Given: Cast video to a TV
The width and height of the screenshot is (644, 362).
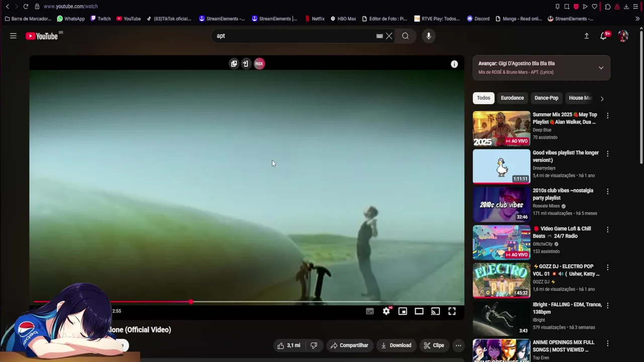Looking at the screenshot, I should click(x=436, y=311).
